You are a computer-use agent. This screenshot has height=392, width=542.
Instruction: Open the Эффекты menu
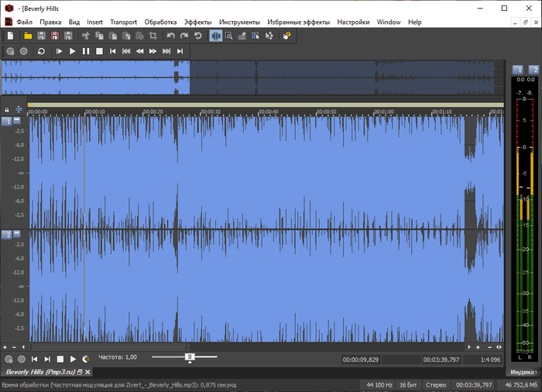coord(198,22)
